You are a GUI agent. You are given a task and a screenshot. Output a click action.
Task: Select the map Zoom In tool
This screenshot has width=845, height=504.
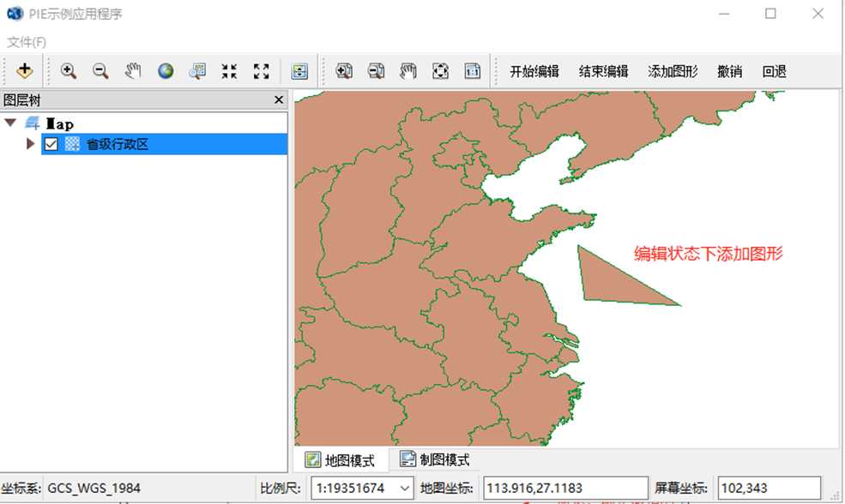click(x=69, y=70)
